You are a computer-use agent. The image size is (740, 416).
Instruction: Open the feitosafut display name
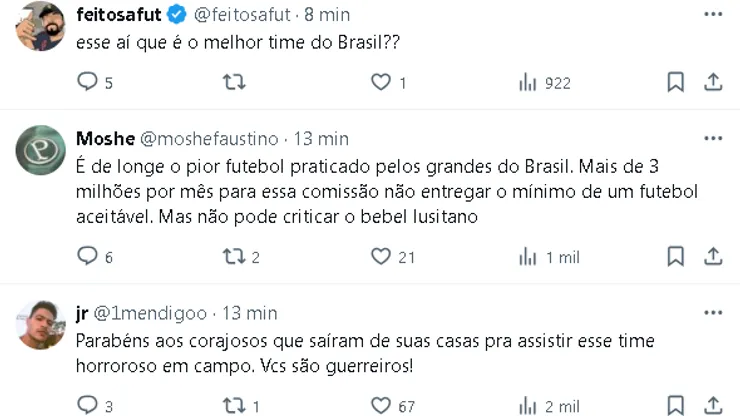[118, 14]
